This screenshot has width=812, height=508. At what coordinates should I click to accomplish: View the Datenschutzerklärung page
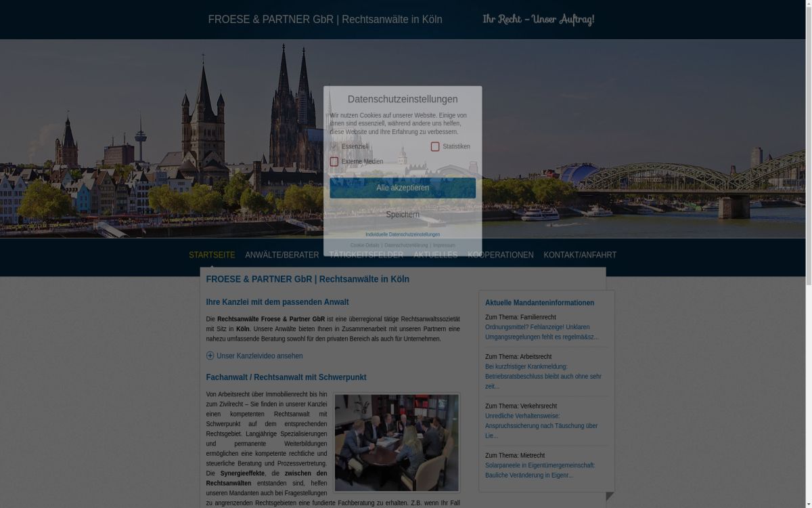point(405,245)
